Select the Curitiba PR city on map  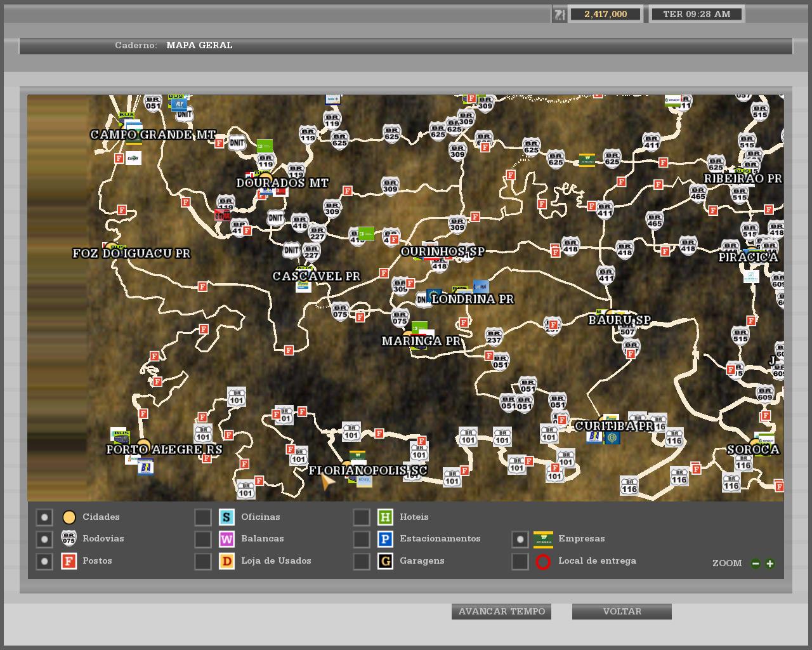pos(613,425)
